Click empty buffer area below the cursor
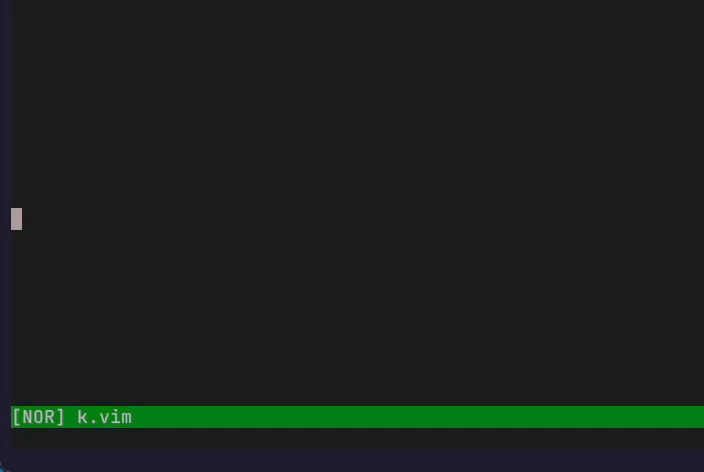Image resolution: width=704 pixels, height=472 pixels. [357, 318]
